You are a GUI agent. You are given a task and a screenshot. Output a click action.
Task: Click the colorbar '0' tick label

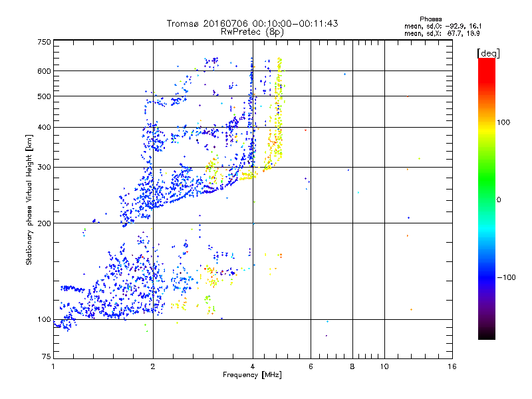point(499,200)
